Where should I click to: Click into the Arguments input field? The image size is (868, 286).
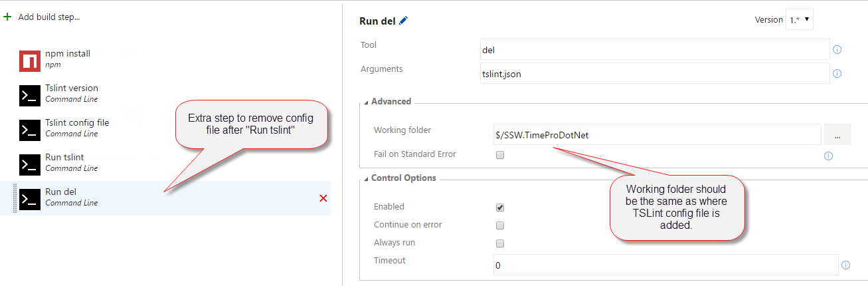tap(653, 74)
